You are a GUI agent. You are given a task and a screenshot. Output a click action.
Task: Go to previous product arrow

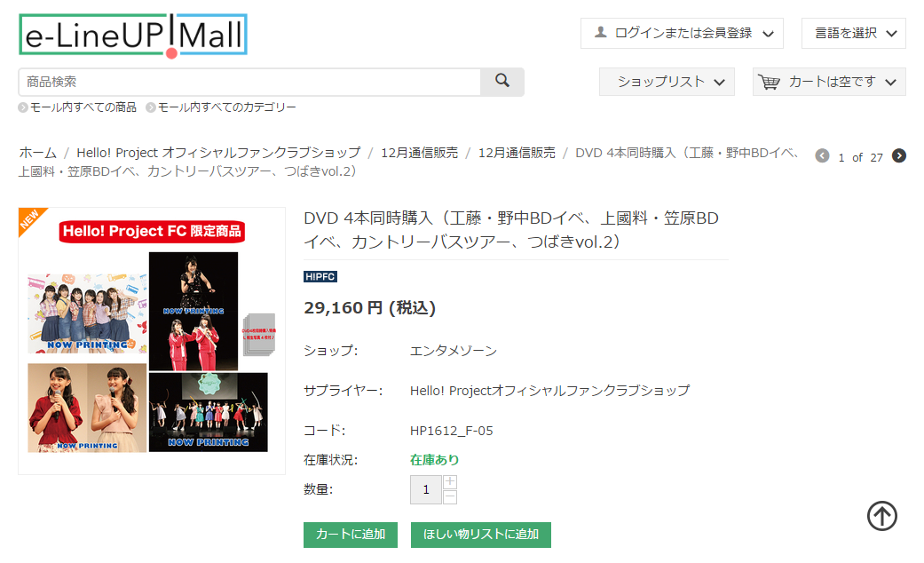click(822, 155)
